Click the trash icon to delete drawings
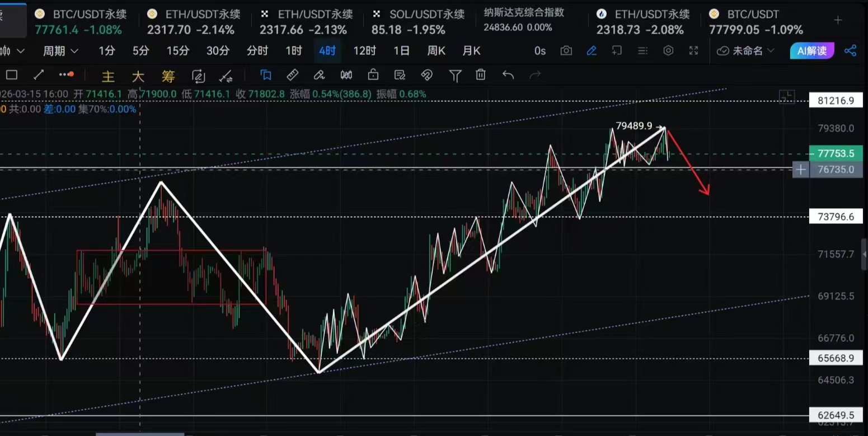The height and width of the screenshot is (436, 868). (x=481, y=75)
